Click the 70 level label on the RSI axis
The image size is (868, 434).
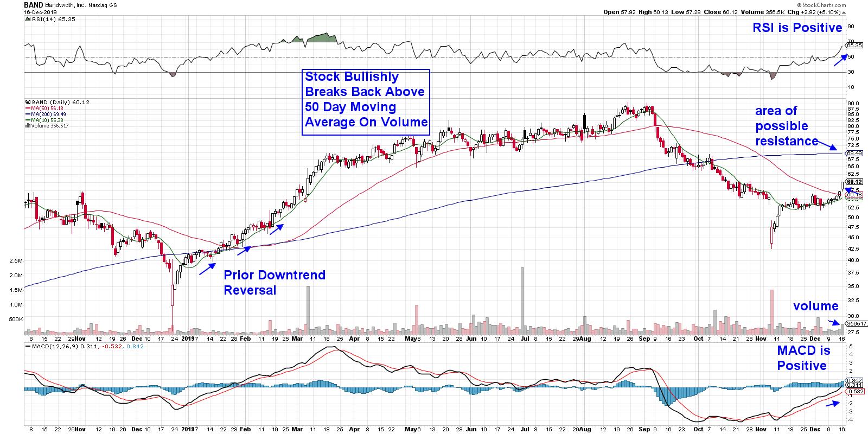[x=851, y=42]
